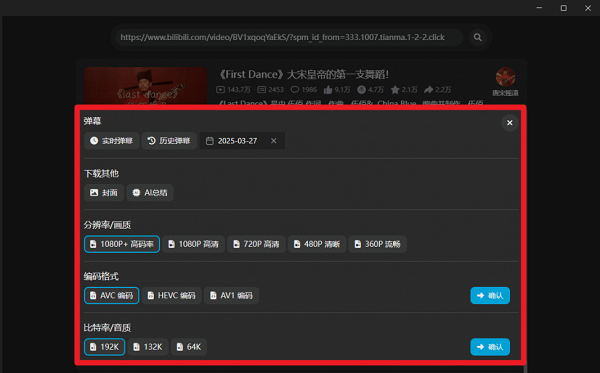Clear the 2025-03-27 date value

coord(274,141)
